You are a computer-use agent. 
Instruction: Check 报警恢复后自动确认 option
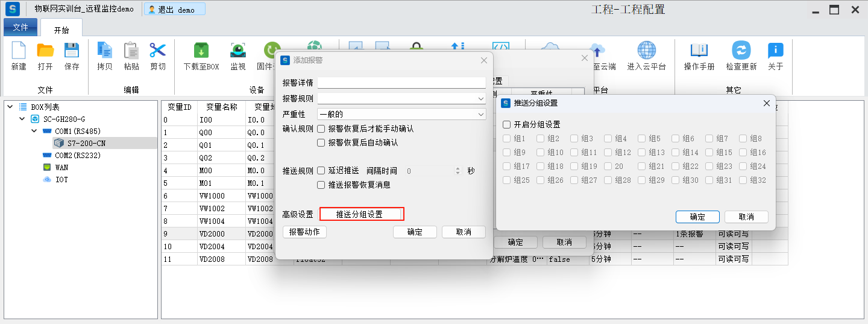point(321,143)
